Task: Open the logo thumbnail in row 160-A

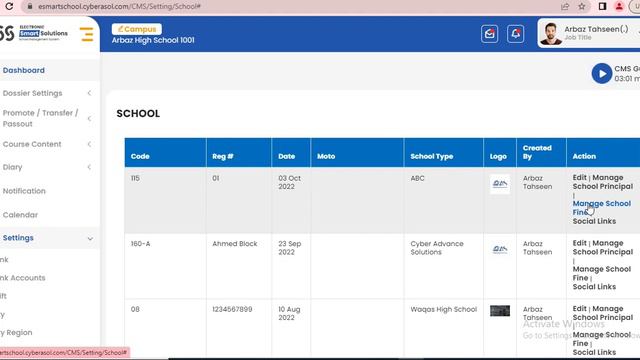Action: [x=500, y=249]
